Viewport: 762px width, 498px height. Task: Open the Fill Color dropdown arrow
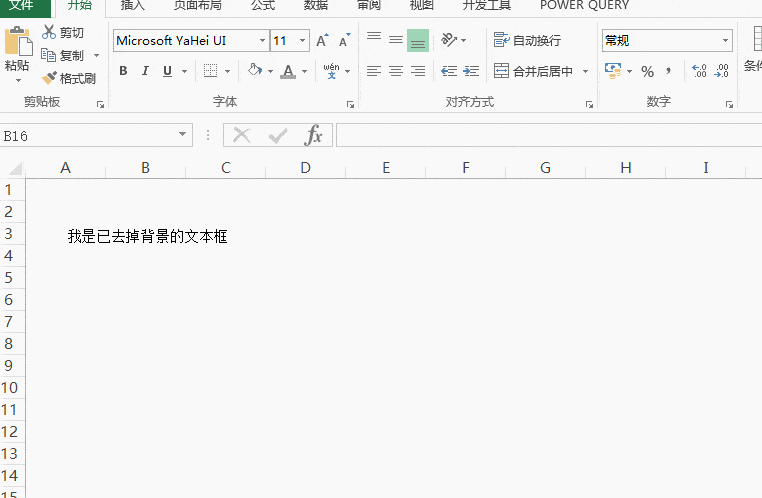point(270,71)
